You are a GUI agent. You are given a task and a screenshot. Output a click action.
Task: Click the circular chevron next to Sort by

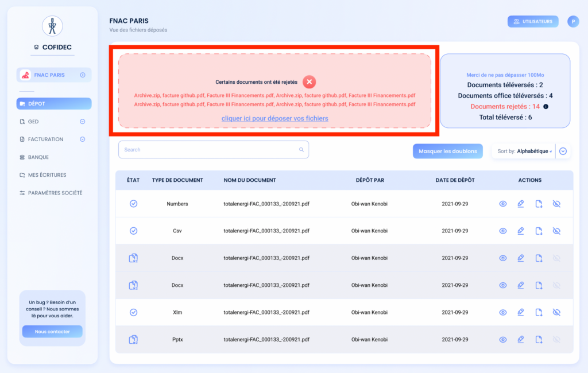click(x=563, y=151)
